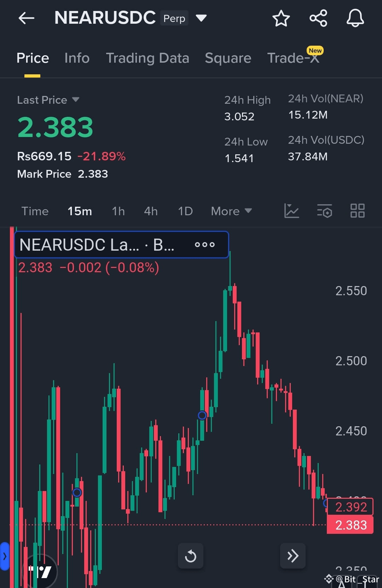Viewport: 382px width, 588px height.
Task: Click the 2.450 price axis value
Action: tap(351, 431)
